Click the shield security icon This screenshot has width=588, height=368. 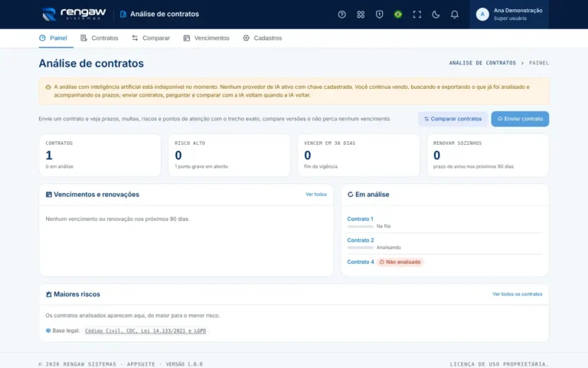tap(379, 15)
